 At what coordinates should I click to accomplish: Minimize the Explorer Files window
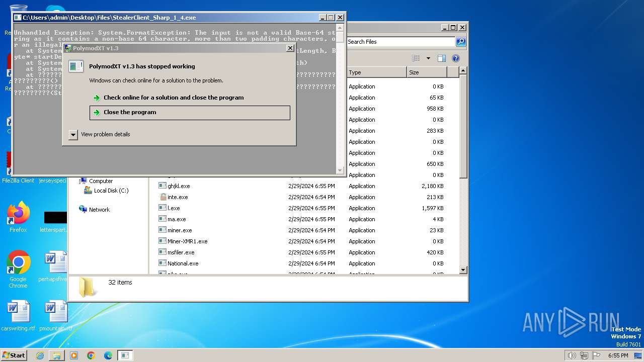[x=444, y=28]
